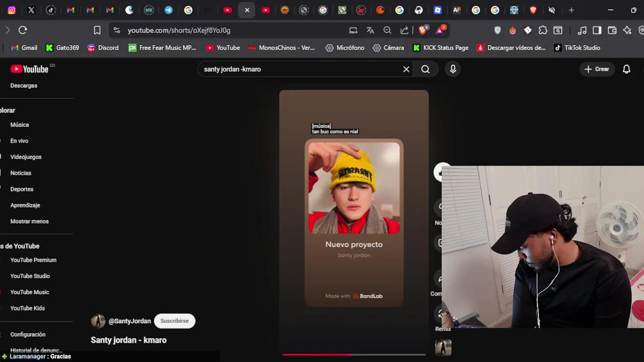The width and height of the screenshot is (644, 362).
Task: Close the current YouTube Shorts tab
Action: coord(247,10)
